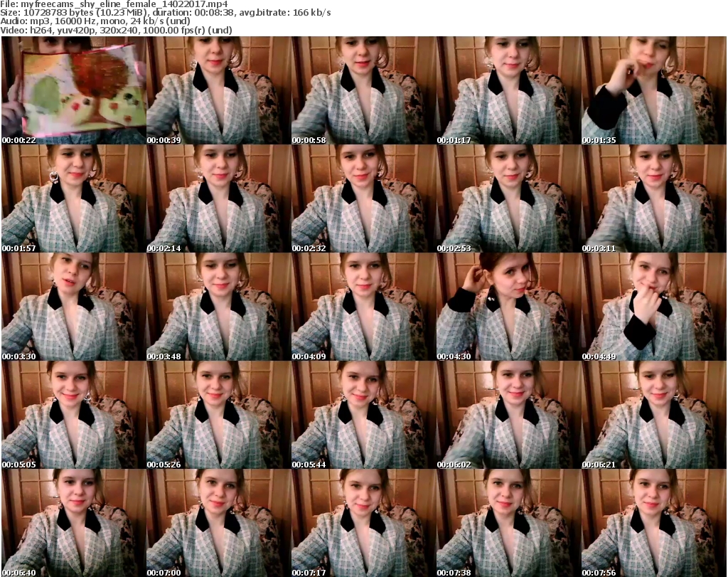Choose the thumbnail marked 00:05:44
The width and height of the screenshot is (728, 577).
(363, 415)
